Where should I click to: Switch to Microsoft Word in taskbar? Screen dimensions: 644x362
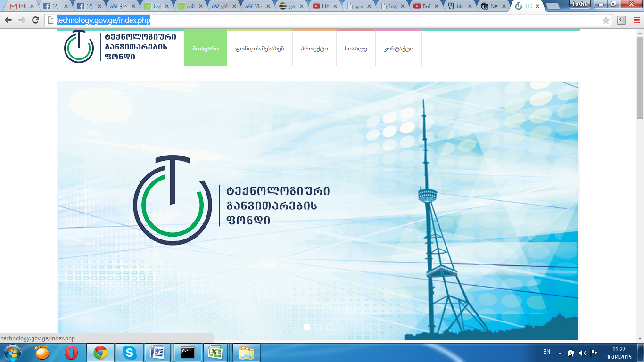pos(157,352)
